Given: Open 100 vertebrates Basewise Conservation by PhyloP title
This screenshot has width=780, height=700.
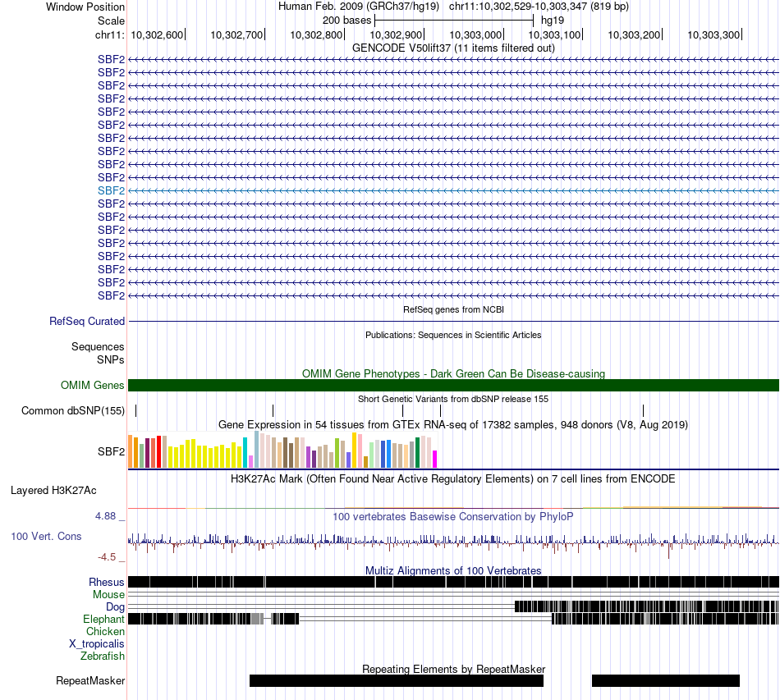Looking at the screenshot, I should pos(453,516).
